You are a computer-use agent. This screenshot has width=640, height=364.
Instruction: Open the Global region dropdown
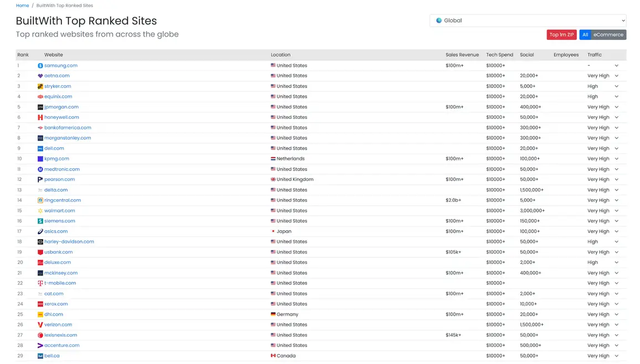click(528, 20)
